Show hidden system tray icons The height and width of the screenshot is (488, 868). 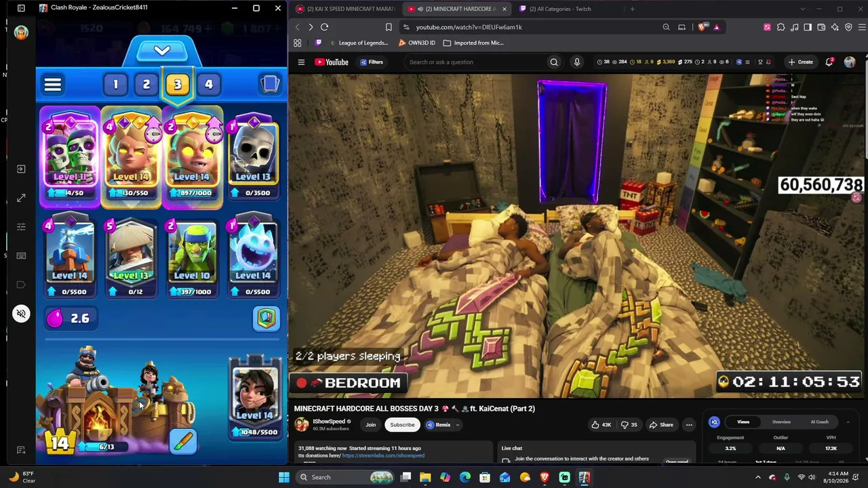(758, 477)
